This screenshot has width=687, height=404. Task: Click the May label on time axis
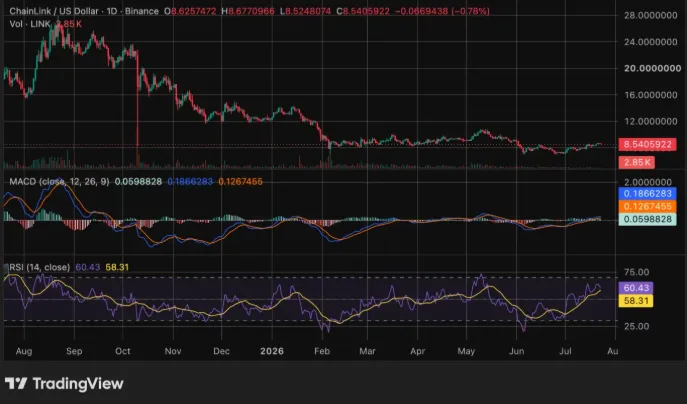(x=466, y=351)
